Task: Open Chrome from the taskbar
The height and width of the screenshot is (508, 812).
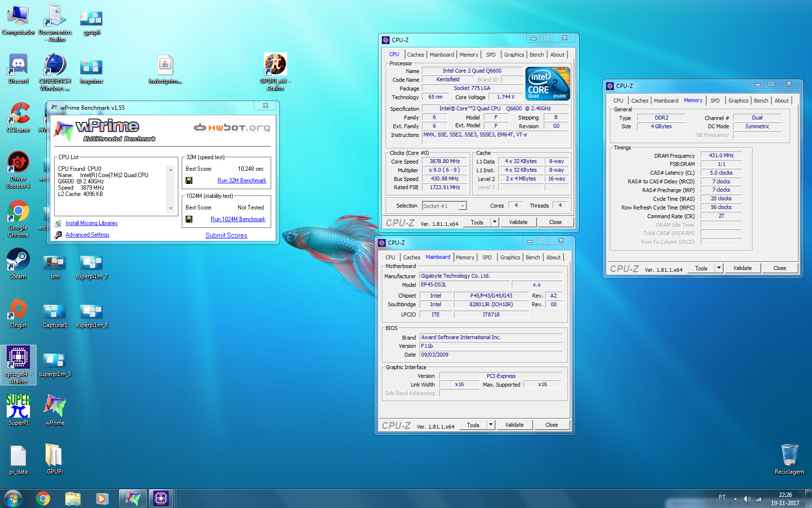Action: tap(43, 498)
